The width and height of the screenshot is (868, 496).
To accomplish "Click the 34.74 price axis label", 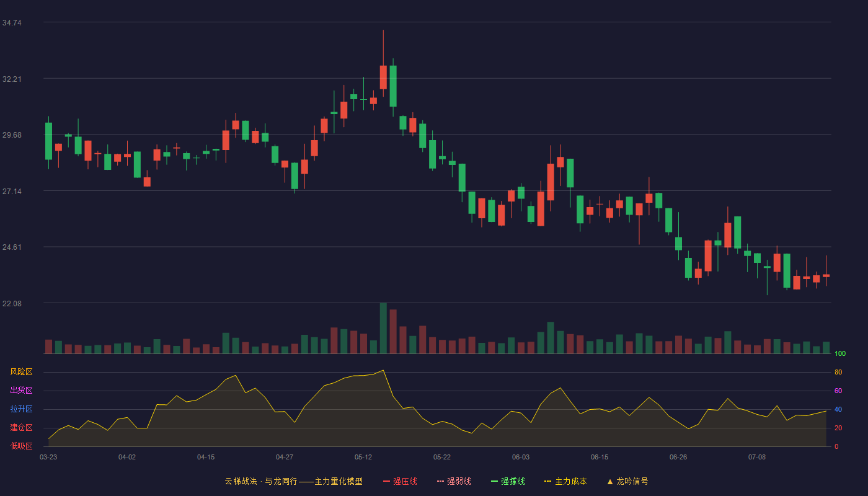I will [x=12, y=23].
